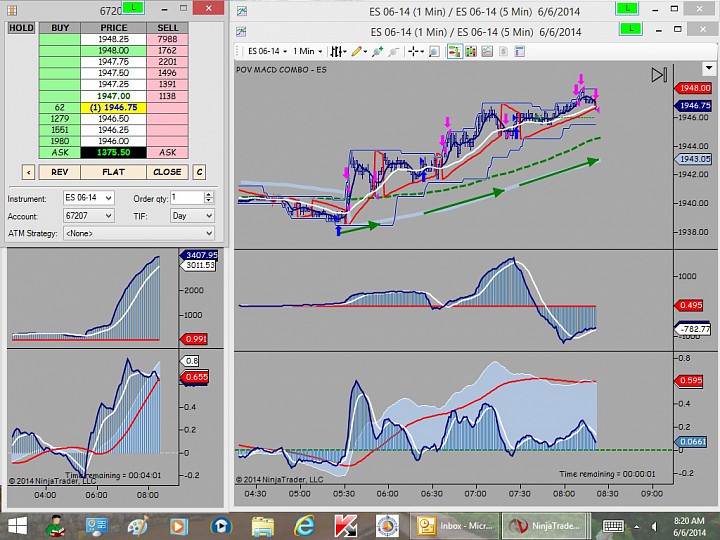Image resolution: width=720 pixels, height=540 pixels.
Task: Click the volume speaker icon in tray
Action: 654,526
